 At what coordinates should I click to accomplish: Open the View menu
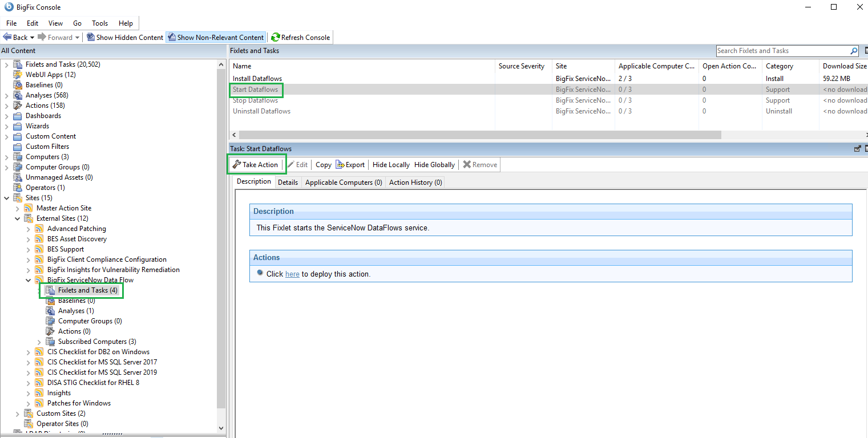pos(56,23)
